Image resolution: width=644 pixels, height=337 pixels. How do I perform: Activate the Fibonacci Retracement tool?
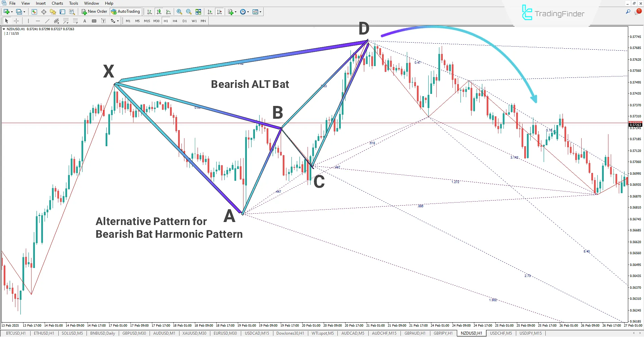pyautogui.click(x=66, y=20)
